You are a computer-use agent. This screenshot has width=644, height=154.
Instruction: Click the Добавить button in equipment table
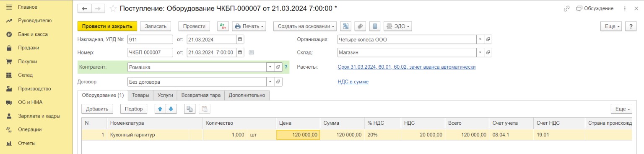click(x=97, y=109)
